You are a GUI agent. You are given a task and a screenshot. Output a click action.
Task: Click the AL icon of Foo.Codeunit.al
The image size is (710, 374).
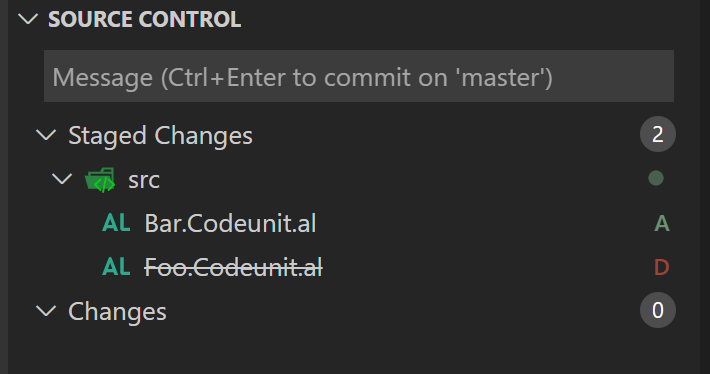[x=116, y=267]
